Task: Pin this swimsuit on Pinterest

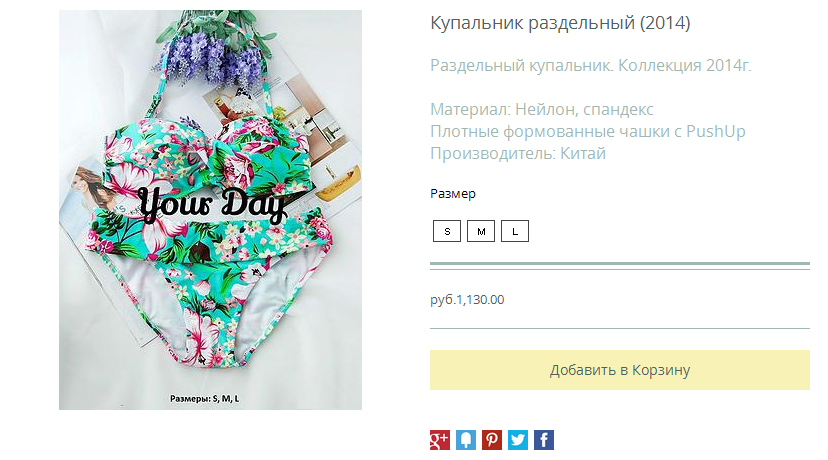Action: click(492, 440)
